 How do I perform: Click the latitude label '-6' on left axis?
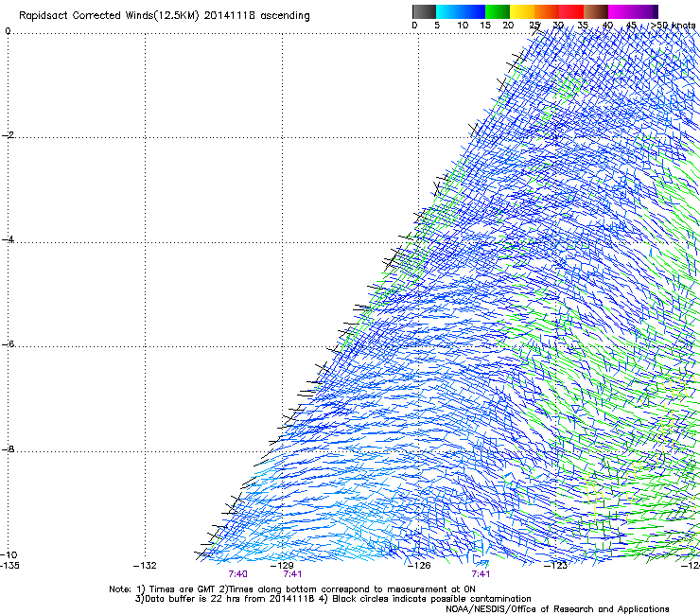coord(8,343)
